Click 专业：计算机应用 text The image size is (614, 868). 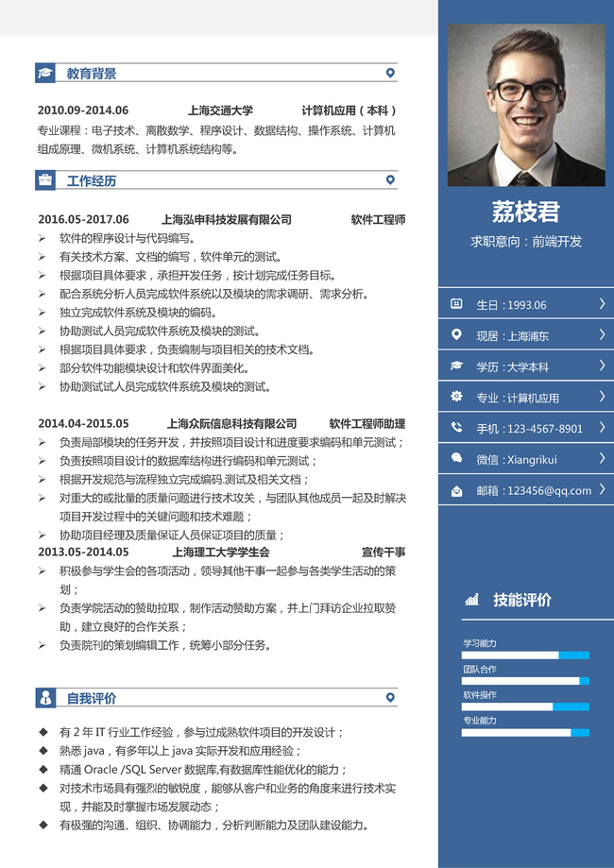point(518,398)
